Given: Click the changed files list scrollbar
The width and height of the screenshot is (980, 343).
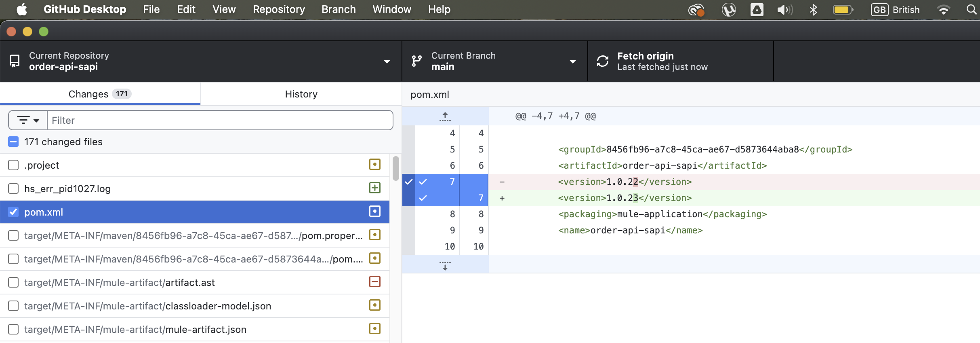Looking at the screenshot, I should pos(396,168).
